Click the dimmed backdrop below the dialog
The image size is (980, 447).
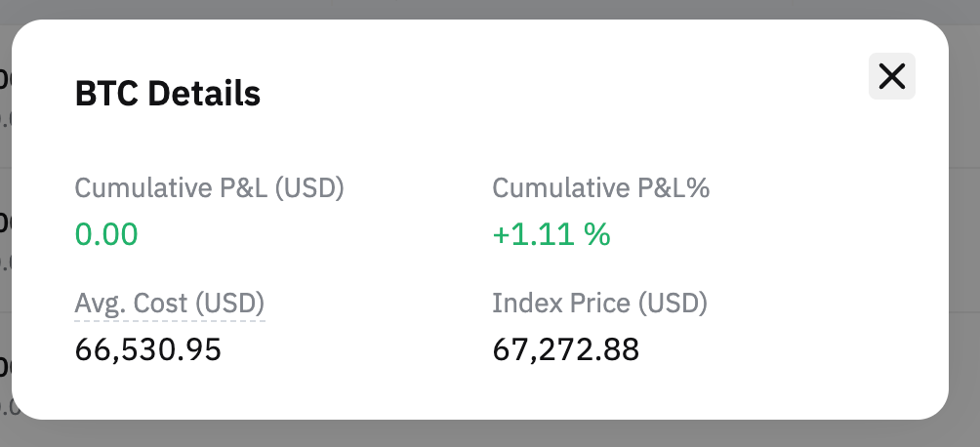pyautogui.click(x=488, y=434)
